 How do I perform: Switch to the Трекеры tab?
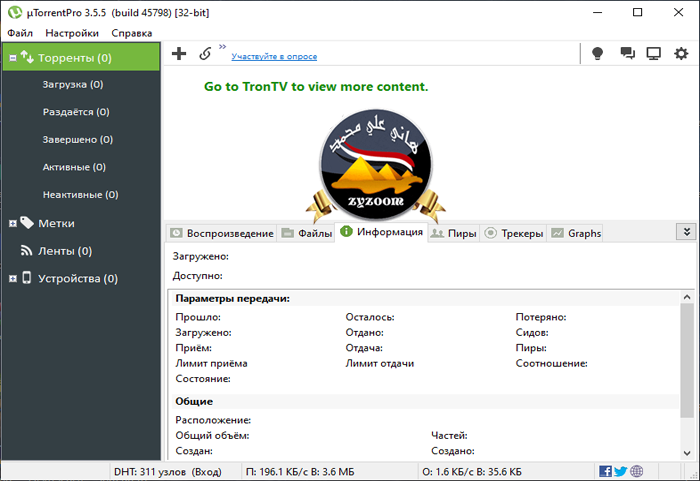pos(513,233)
